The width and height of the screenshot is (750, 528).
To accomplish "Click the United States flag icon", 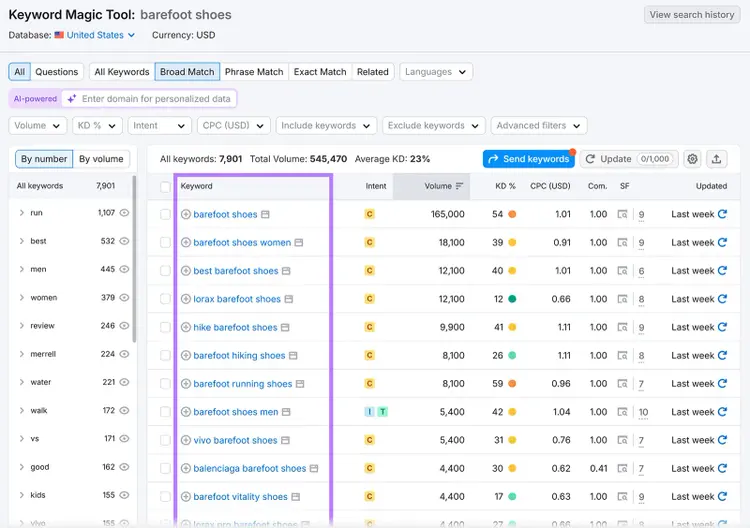I will tap(59, 35).
